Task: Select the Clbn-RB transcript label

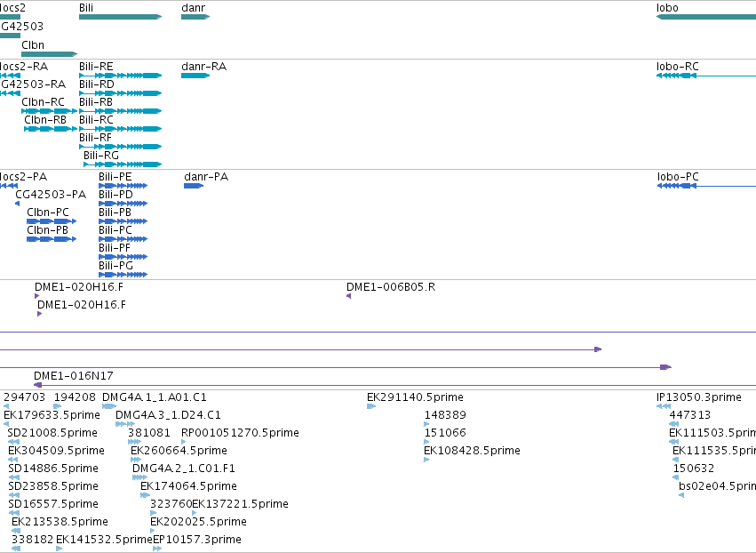Action: pos(45,120)
